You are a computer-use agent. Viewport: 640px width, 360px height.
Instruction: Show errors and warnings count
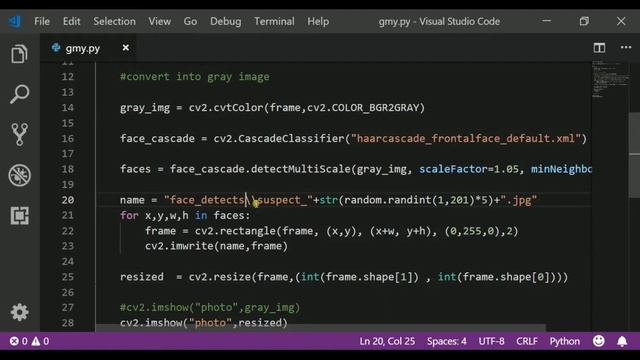pos(29,341)
